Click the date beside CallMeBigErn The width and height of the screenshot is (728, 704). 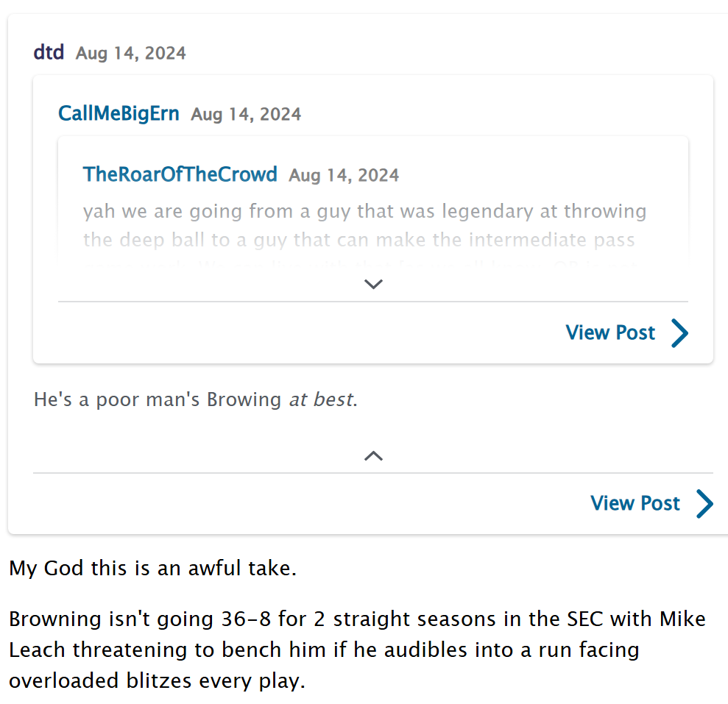tap(246, 115)
